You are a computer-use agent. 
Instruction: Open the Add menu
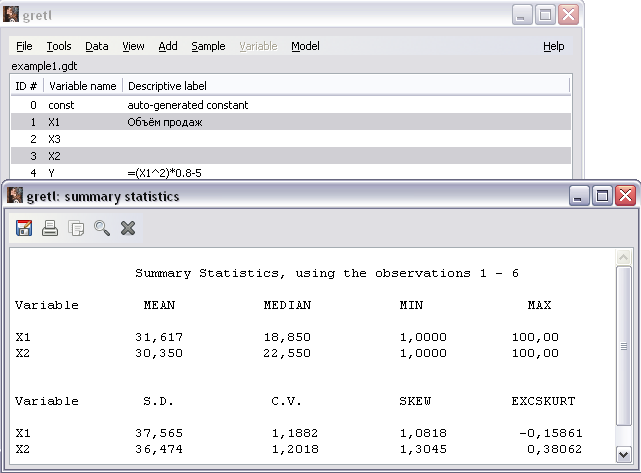(168, 46)
